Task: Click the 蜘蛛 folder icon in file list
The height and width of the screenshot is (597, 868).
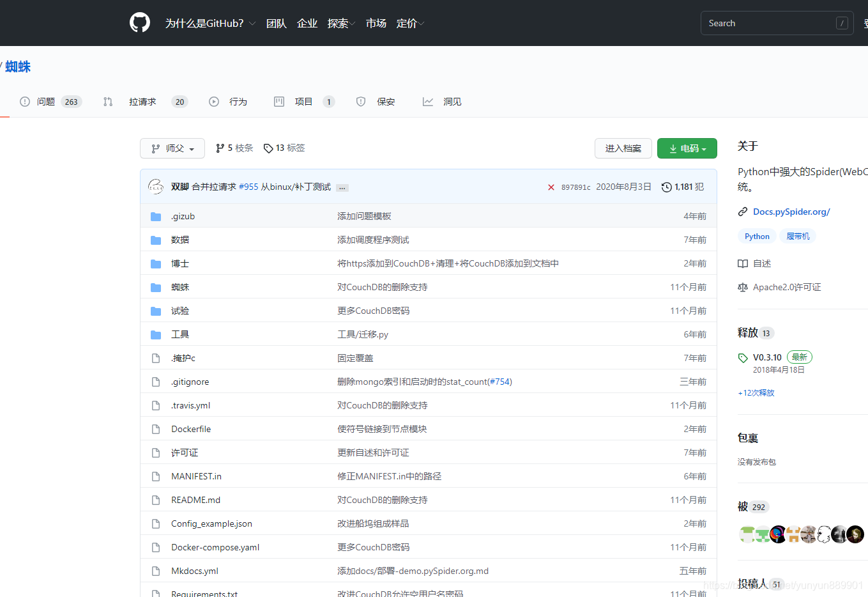Action: pos(156,288)
